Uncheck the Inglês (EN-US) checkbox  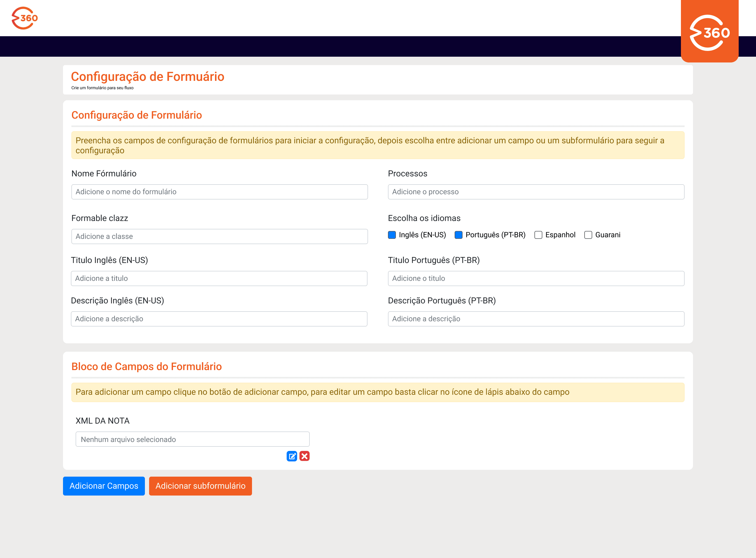click(392, 235)
